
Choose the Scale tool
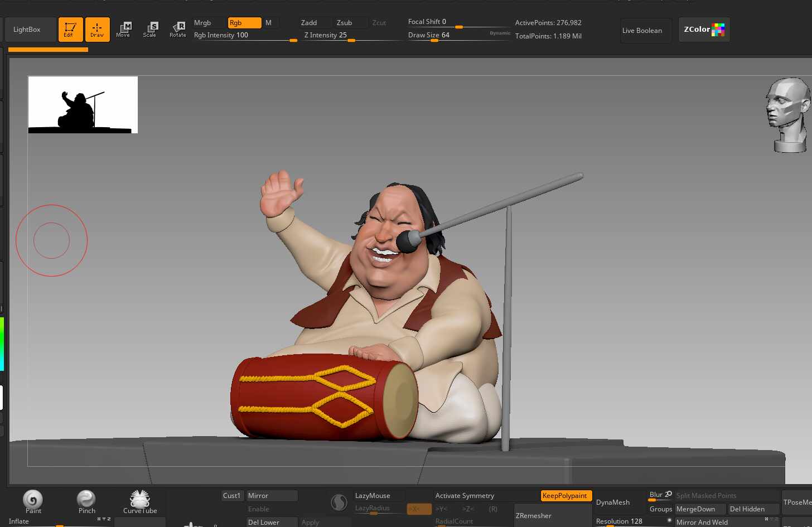pyautogui.click(x=150, y=30)
